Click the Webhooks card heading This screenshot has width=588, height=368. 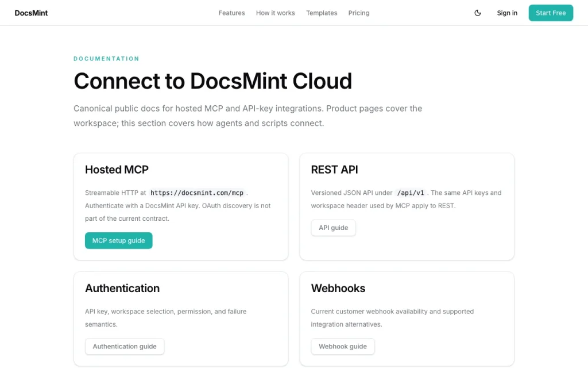pos(338,288)
